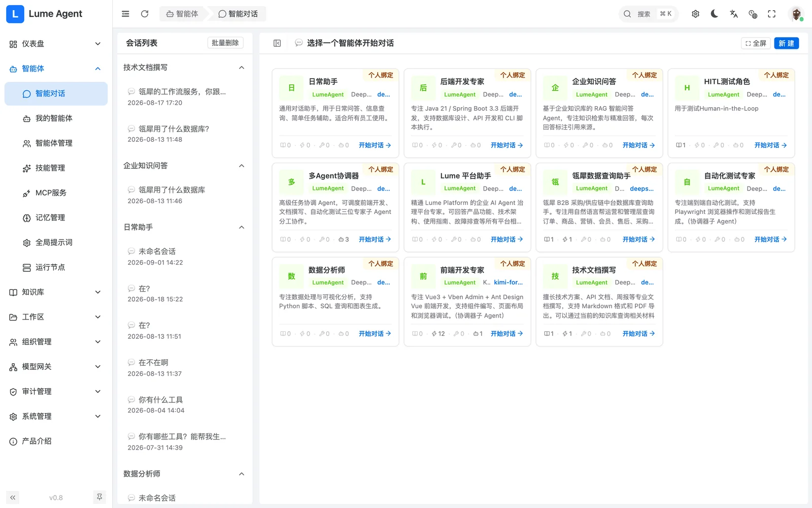
Task: Open conversation 瓴犀用了什么数据库?
Action: [x=185, y=134]
